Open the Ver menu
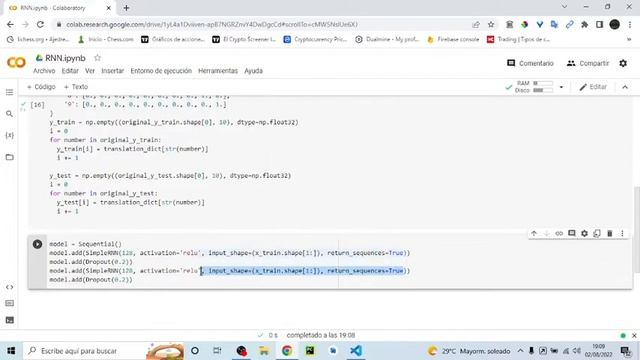Viewport: 640px width, 360px height. (x=90, y=71)
